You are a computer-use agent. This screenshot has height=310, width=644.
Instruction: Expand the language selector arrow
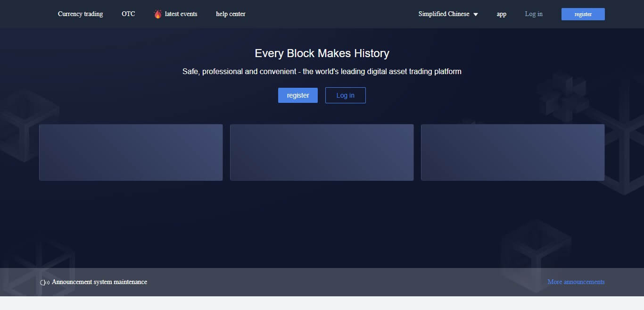[476, 14]
